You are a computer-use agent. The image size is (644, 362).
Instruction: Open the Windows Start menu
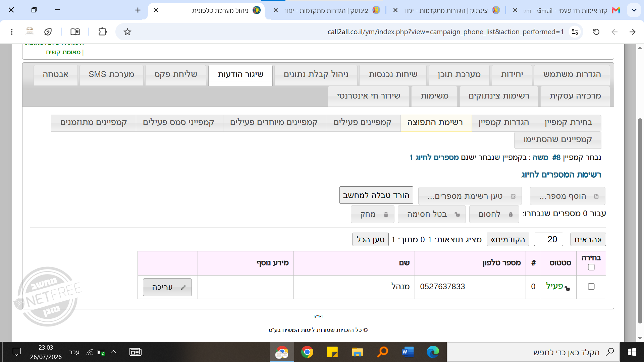point(632,352)
